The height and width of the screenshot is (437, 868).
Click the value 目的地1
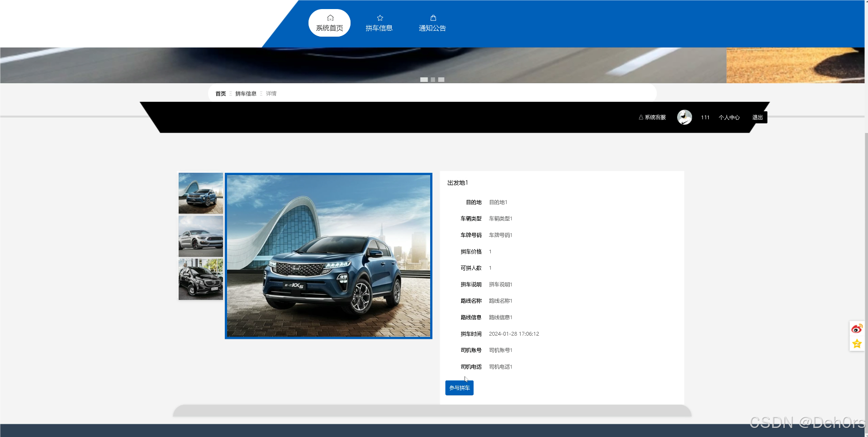498,202
